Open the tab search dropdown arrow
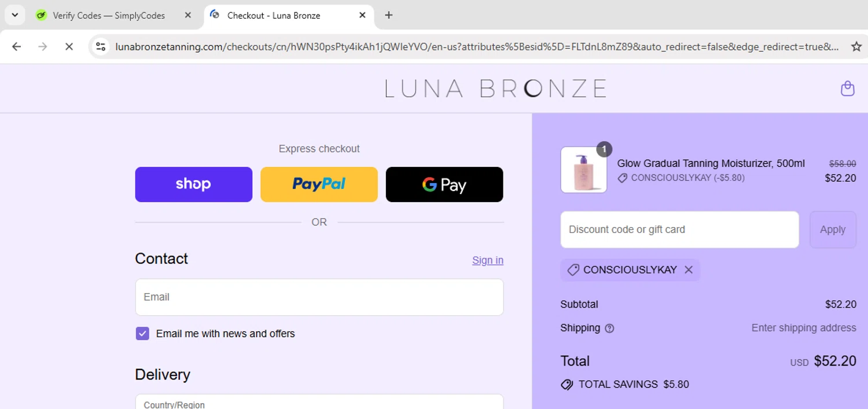 [14, 15]
